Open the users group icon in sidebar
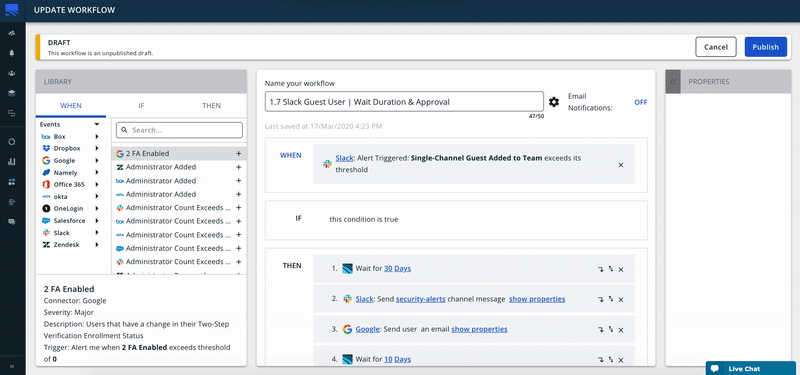Viewport: 800px width, 375px height. tap(12, 73)
